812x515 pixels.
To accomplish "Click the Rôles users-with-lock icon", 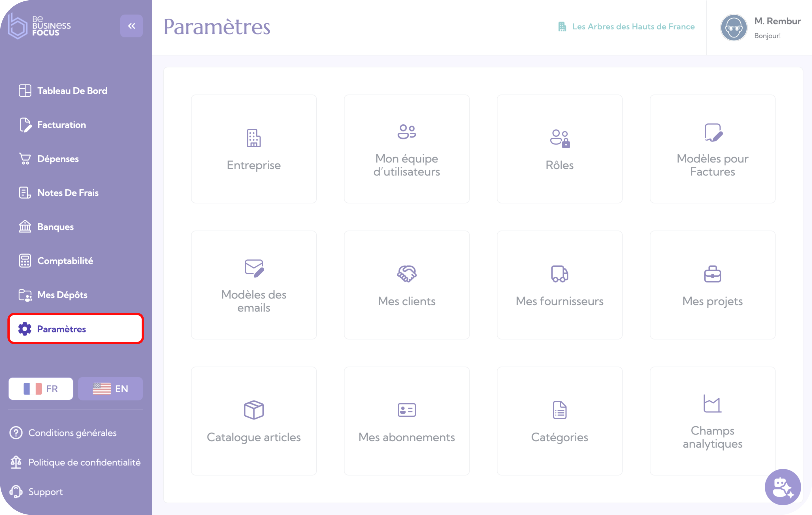I will click(x=560, y=138).
